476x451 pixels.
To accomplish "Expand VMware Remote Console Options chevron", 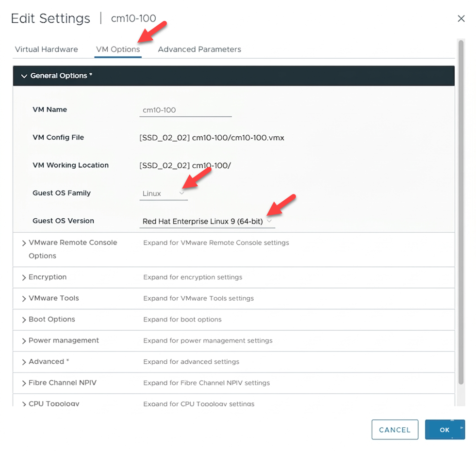I will (24, 243).
